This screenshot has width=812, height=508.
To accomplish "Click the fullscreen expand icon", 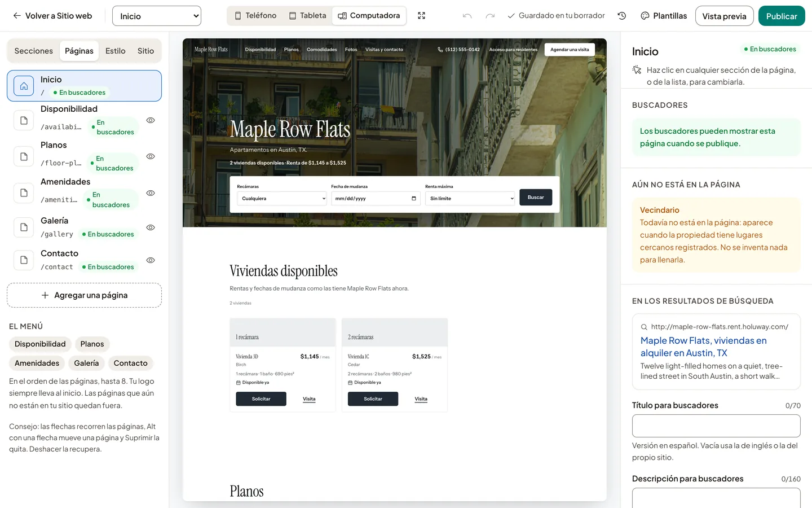I will click(421, 16).
